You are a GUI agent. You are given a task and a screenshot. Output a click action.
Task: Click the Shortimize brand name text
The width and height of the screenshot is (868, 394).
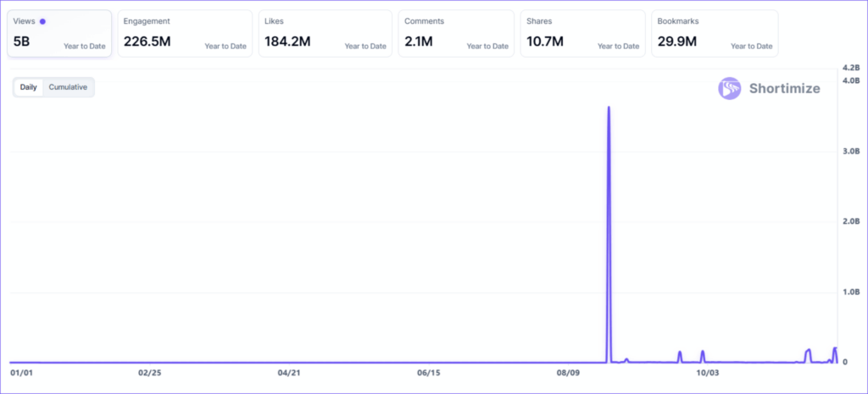point(784,88)
